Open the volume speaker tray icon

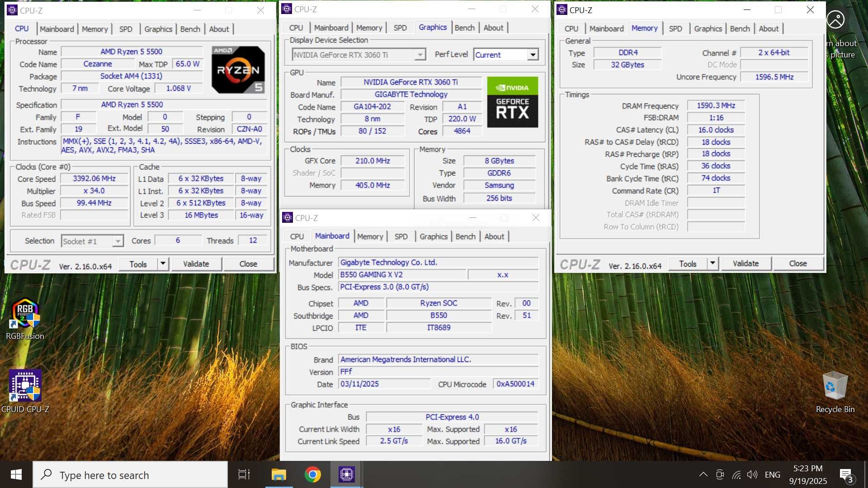click(x=752, y=474)
